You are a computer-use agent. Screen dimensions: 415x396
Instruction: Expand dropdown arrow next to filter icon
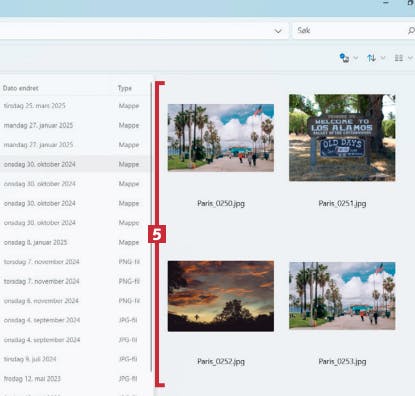[x=356, y=58]
